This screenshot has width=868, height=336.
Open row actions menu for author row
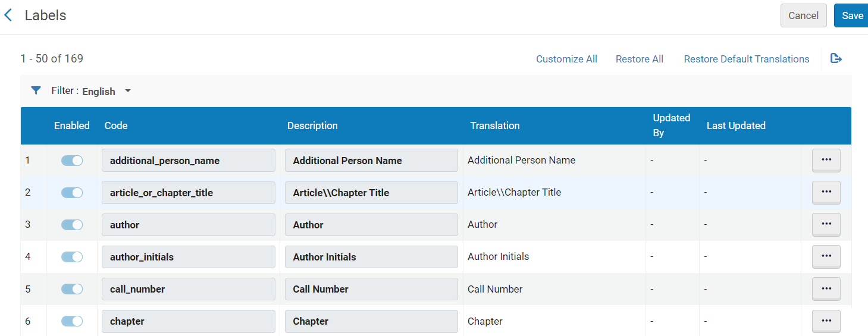pos(826,225)
